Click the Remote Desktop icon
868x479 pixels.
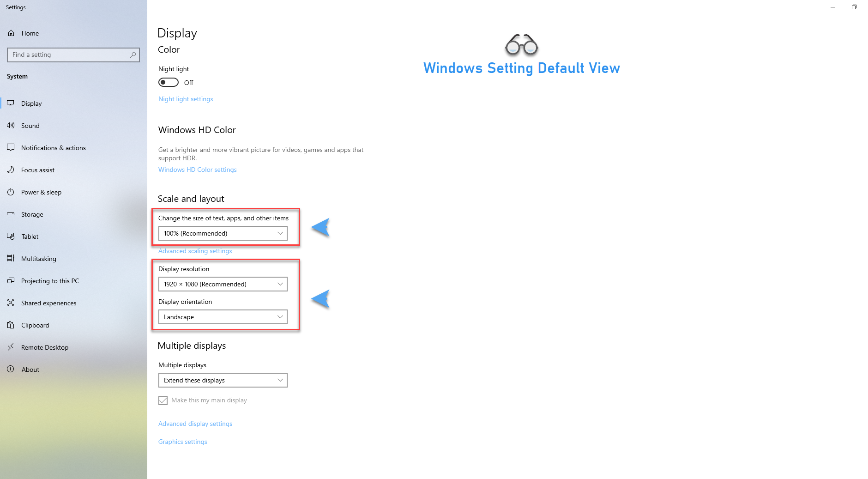(11, 347)
